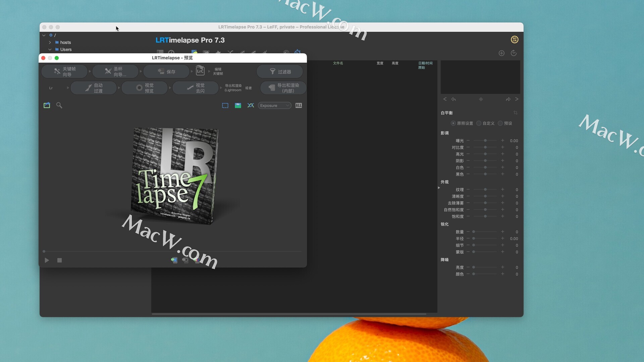Increase 高光 with its plus button
Screen dimensions: 644x362
(502, 154)
